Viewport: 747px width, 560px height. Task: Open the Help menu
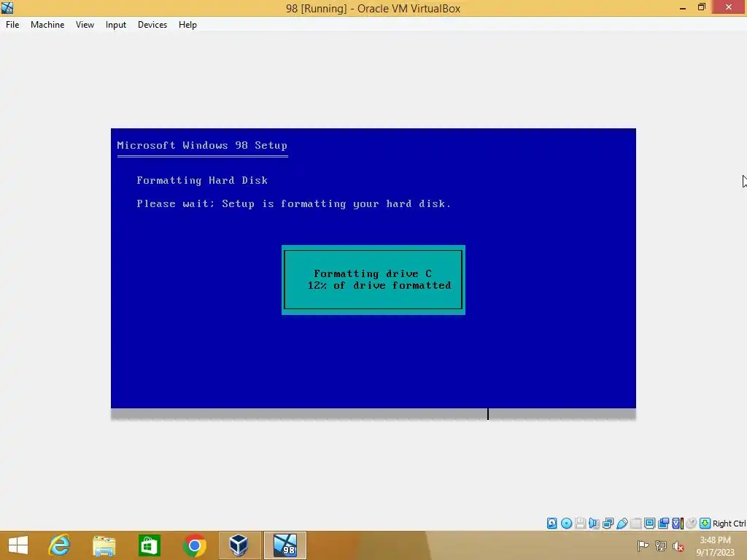187,25
